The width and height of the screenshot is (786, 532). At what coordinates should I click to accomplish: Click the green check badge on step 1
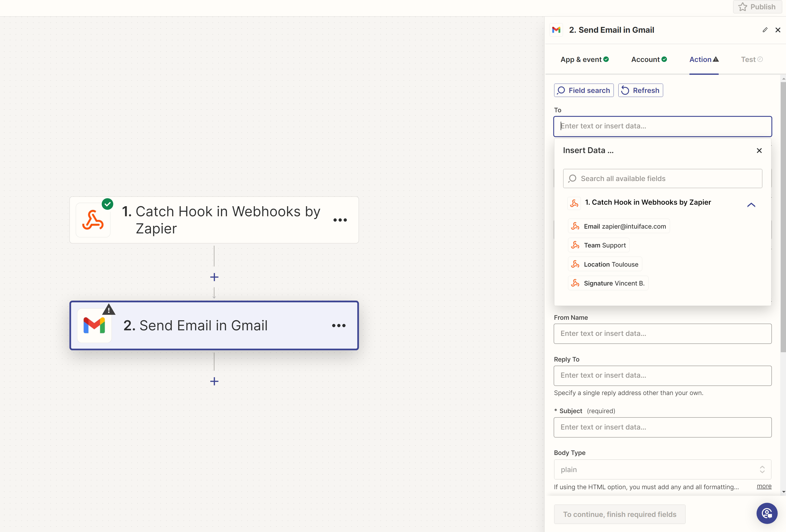(x=108, y=204)
